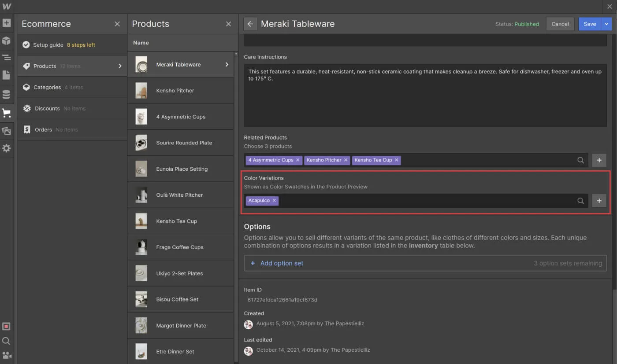
Task: Expand Meraki Tableware row chevron
Action: [x=227, y=64]
